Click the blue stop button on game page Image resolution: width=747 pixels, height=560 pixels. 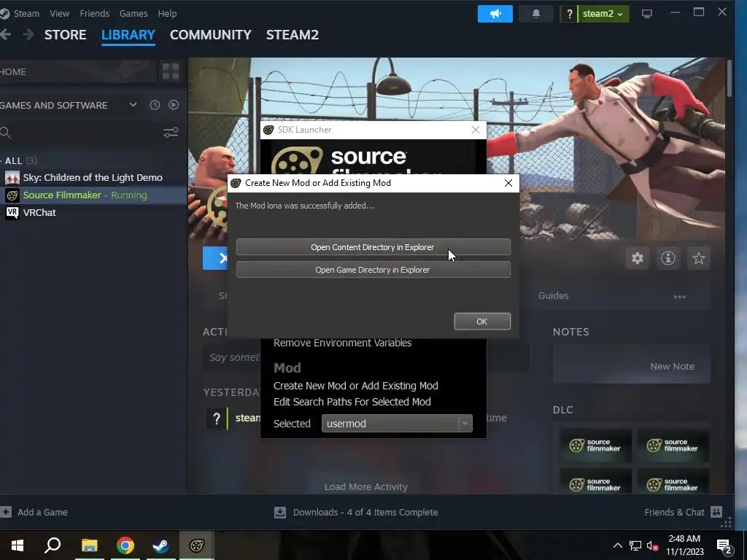click(x=215, y=258)
